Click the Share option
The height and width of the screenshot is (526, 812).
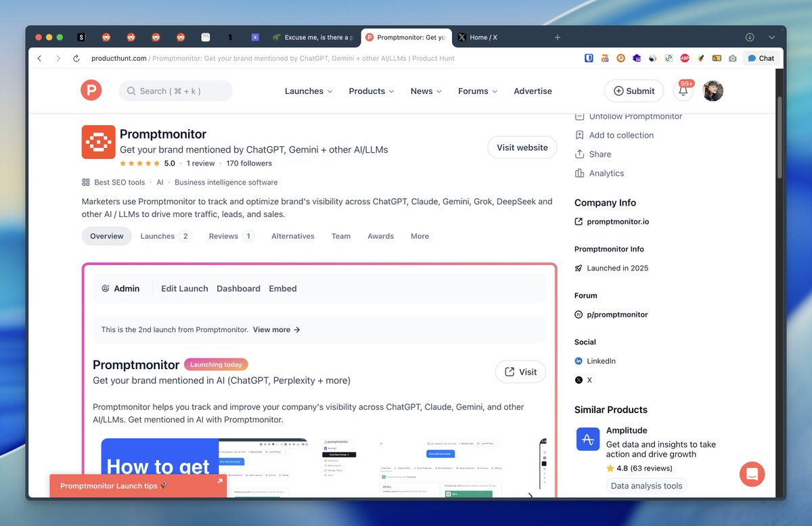click(x=593, y=154)
